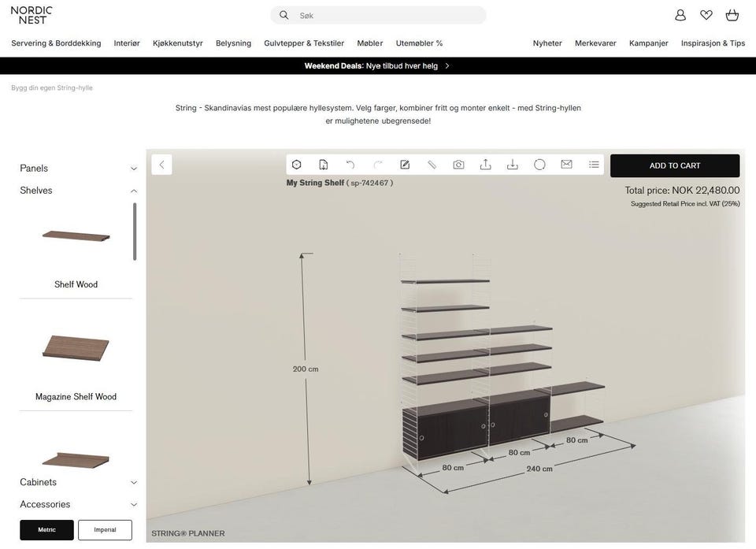Click the search magnifier icon
Screen dimensions: 756x549
pos(284,15)
